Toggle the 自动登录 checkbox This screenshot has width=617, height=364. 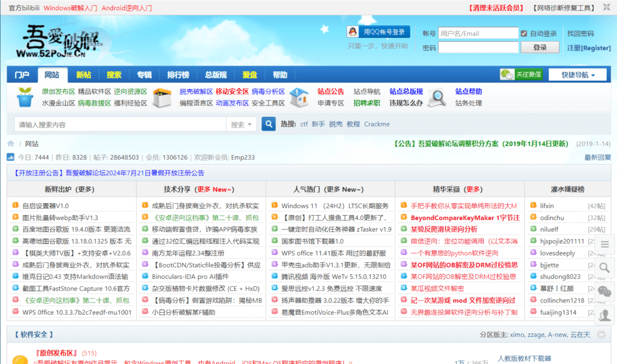[524, 34]
